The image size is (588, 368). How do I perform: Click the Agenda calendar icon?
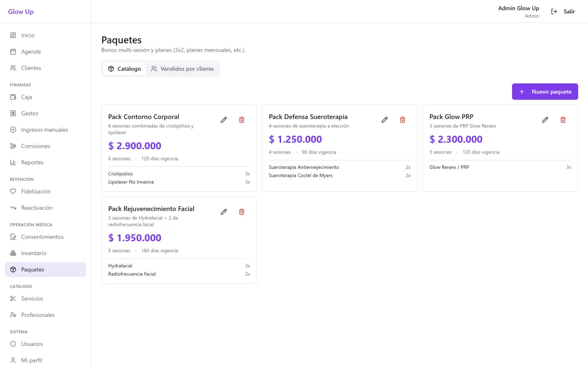(x=13, y=52)
